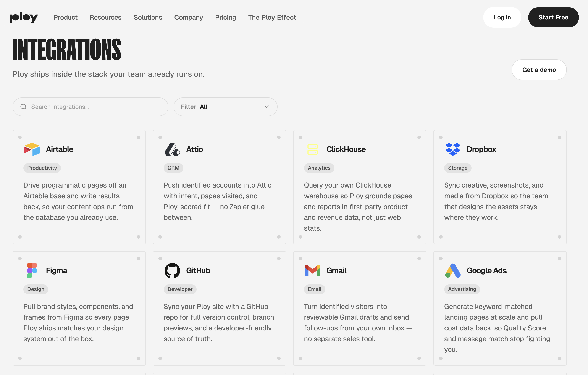Click the Google Ads logo icon
Viewport: 588px width, 375px height.
(x=453, y=270)
